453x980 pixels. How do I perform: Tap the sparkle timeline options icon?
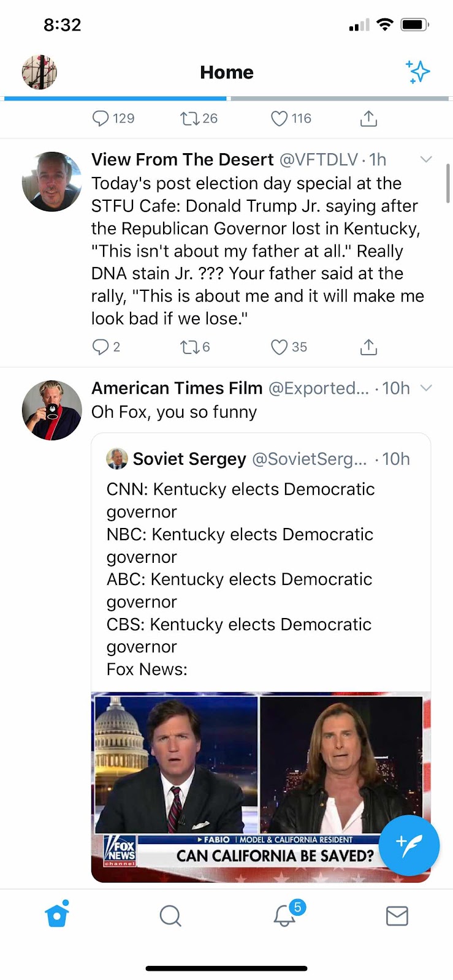point(417,72)
